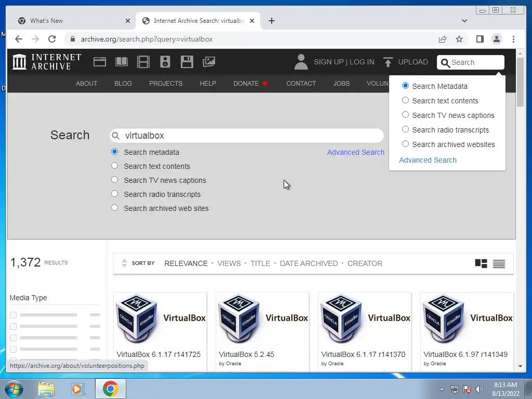Click the volume speaker tray icon
Image resolution: width=532 pixels, height=399 pixels.
coord(480,389)
